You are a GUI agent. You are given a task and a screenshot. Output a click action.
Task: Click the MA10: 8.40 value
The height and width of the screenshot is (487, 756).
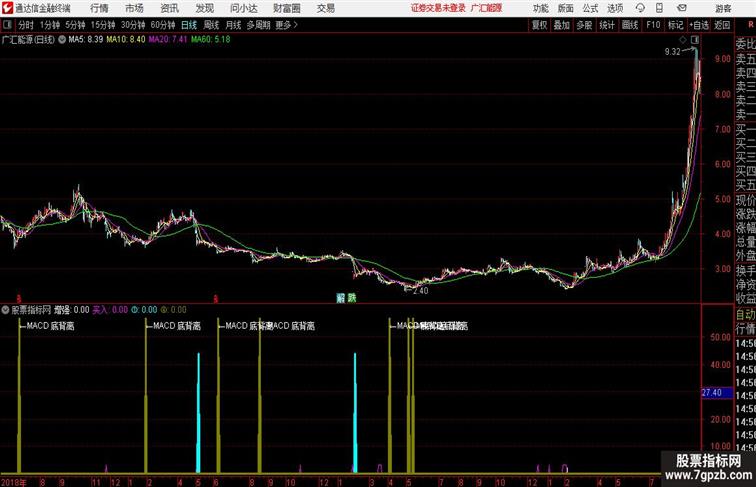126,40
